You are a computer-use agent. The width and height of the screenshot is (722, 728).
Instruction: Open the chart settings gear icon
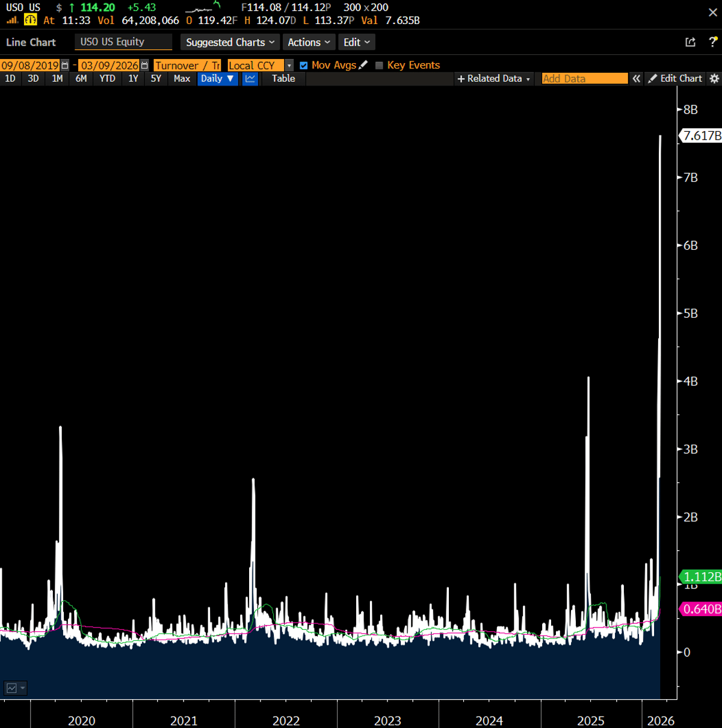714,79
